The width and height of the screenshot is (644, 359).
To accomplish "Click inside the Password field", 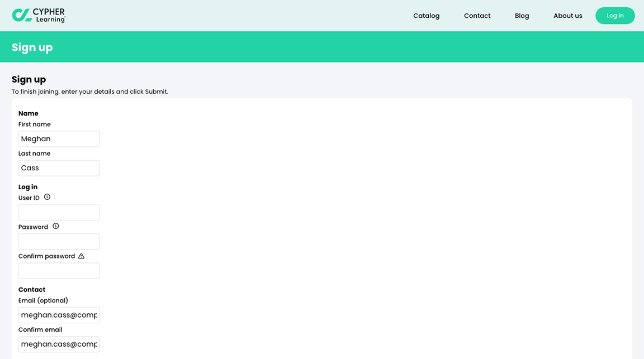I will pyautogui.click(x=59, y=241).
